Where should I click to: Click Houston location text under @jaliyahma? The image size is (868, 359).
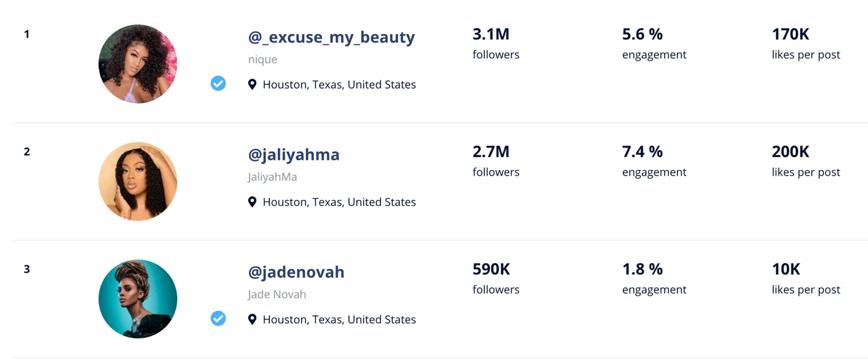339,202
